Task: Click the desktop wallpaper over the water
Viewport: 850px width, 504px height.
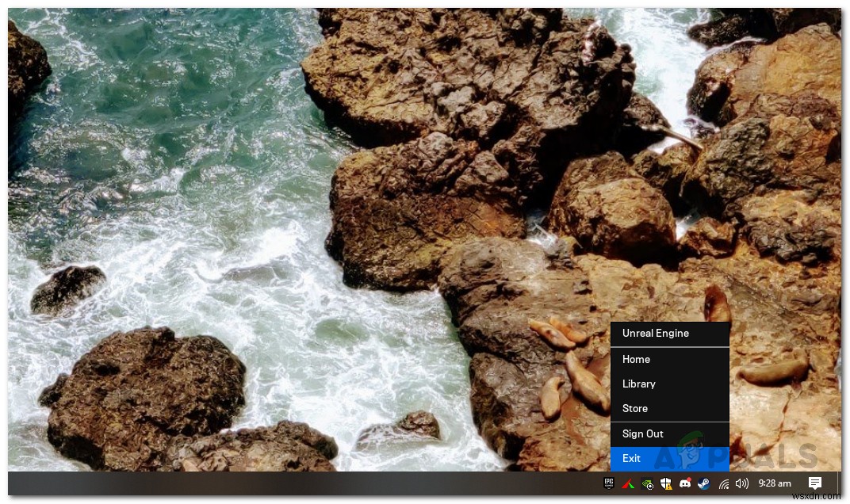Action: pyautogui.click(x=163, y=162)
